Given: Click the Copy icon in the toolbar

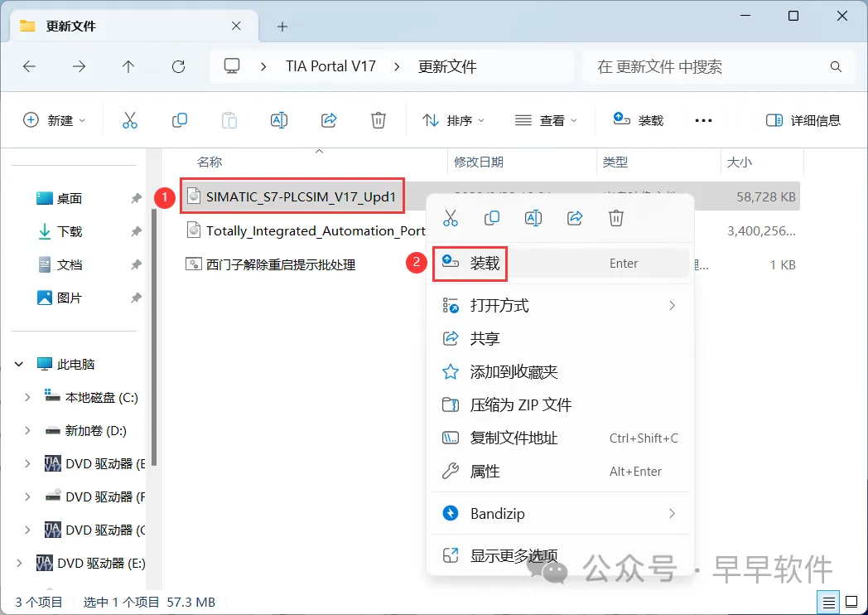Looking at the screenshot, I should (x=180, y=120).
